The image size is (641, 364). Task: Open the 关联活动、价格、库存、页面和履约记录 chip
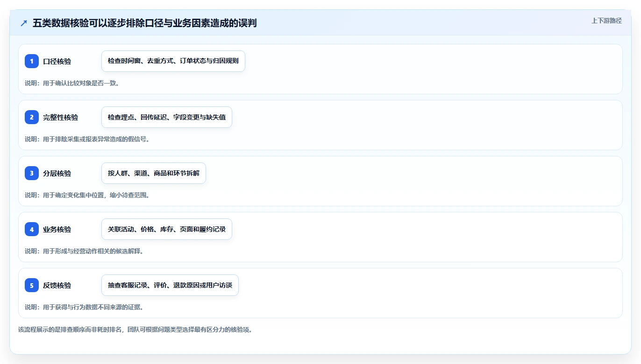[x=167, y=229]
